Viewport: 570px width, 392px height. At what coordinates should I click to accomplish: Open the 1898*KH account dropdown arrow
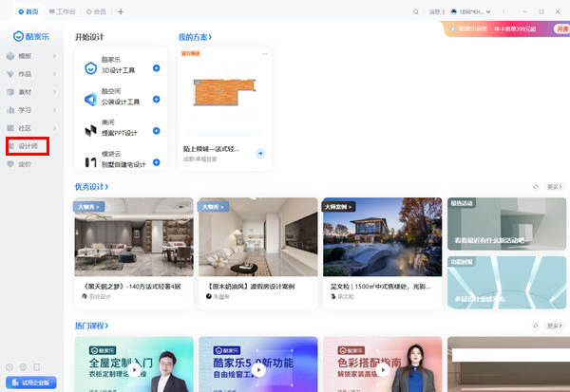click(x=488, y=12)
